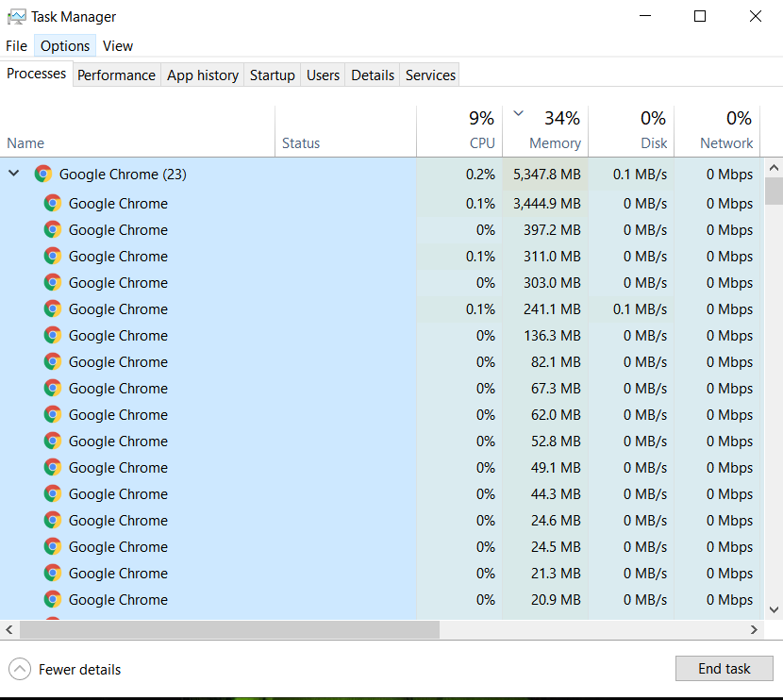Click Chrome icon in the 82.1 MB row

(53, 361)
